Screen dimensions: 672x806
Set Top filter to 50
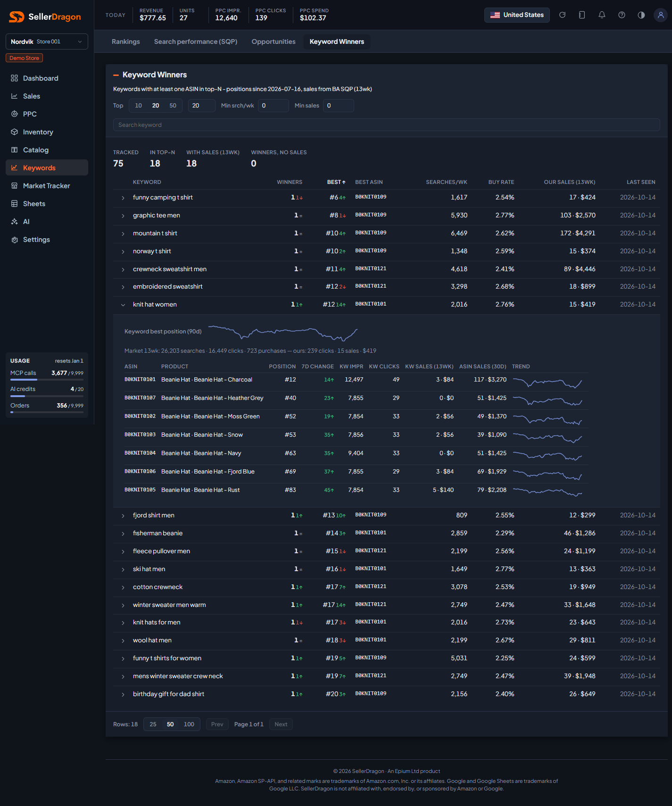(x=173, y=106)
